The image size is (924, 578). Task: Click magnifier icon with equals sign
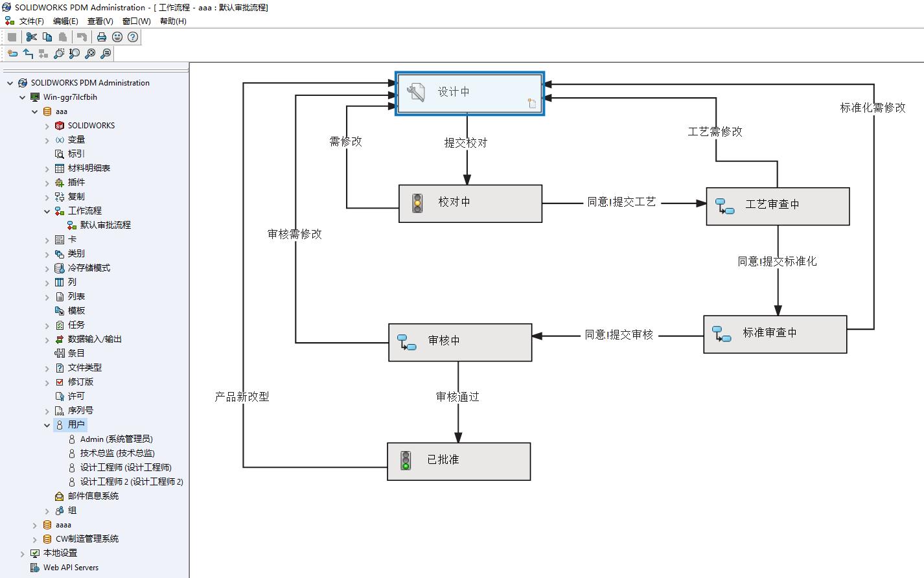(106, 54)
